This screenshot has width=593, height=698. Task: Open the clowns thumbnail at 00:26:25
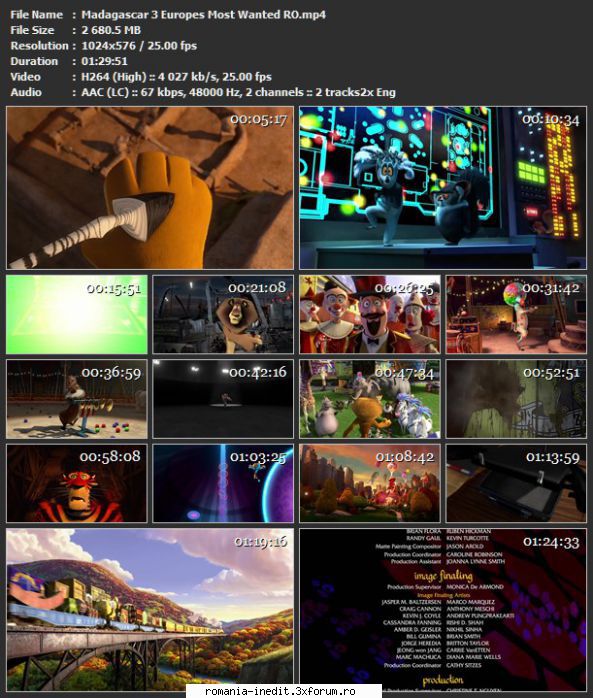370,314
